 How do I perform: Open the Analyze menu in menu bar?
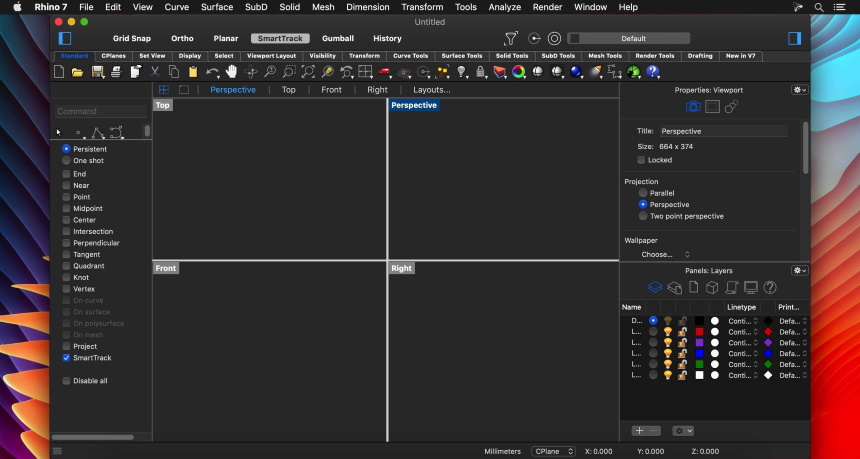pyautogui.click(x=505, y=7)
